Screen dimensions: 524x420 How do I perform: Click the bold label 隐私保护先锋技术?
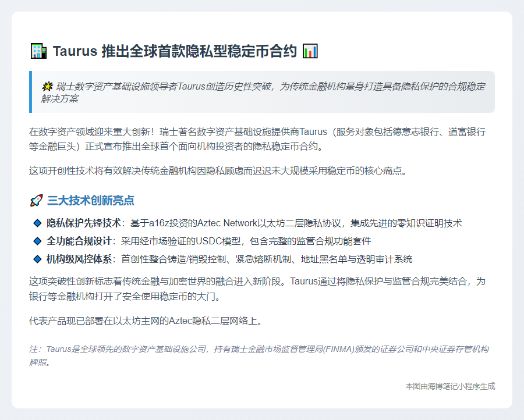(83, 223)
